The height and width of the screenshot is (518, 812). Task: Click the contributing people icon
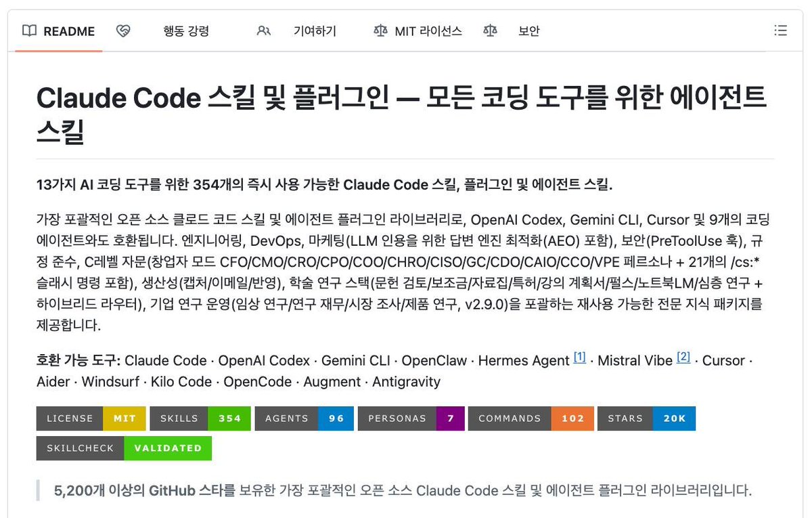pos(264,30)
